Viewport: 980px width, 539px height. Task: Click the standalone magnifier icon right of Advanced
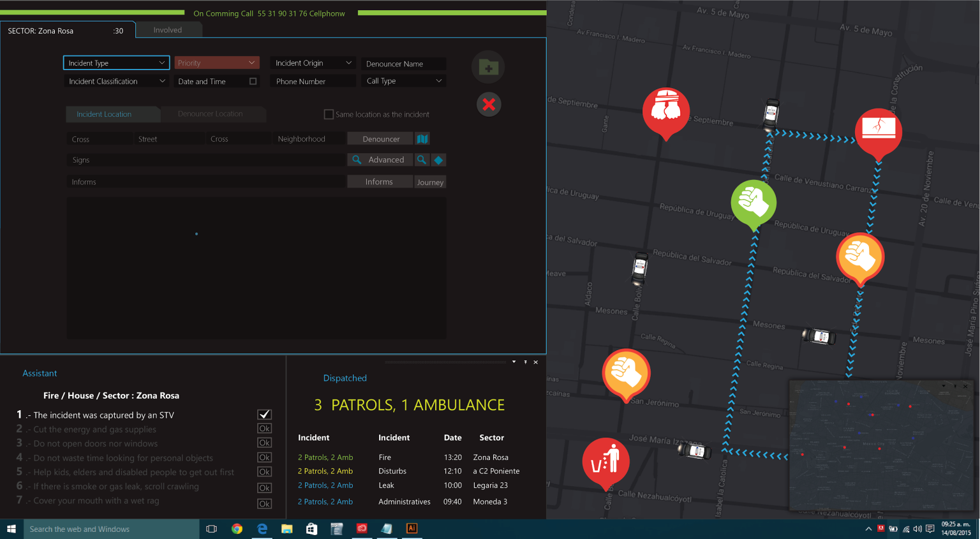click(x=422, y=160)
